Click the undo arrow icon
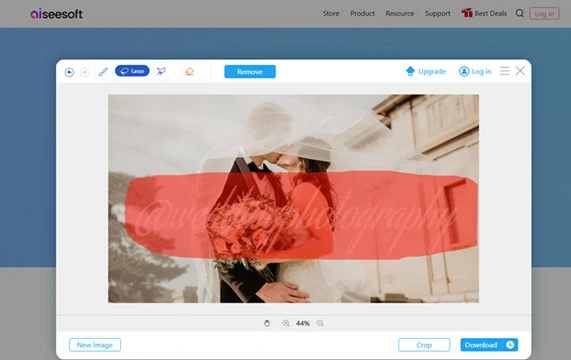Image resolution: width=571 pixels, height=360 pixels. click(69, 72)
